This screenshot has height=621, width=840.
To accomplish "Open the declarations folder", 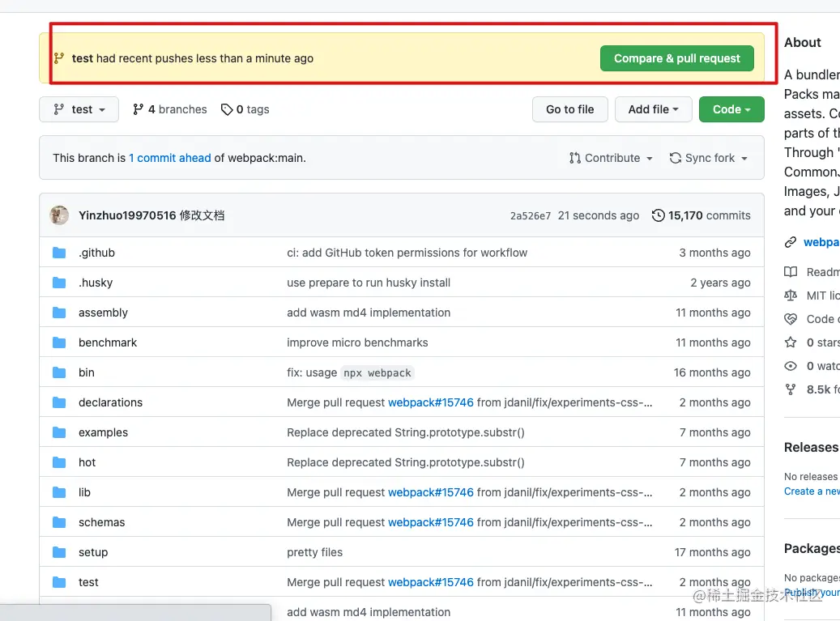I will tap(110, 402).
